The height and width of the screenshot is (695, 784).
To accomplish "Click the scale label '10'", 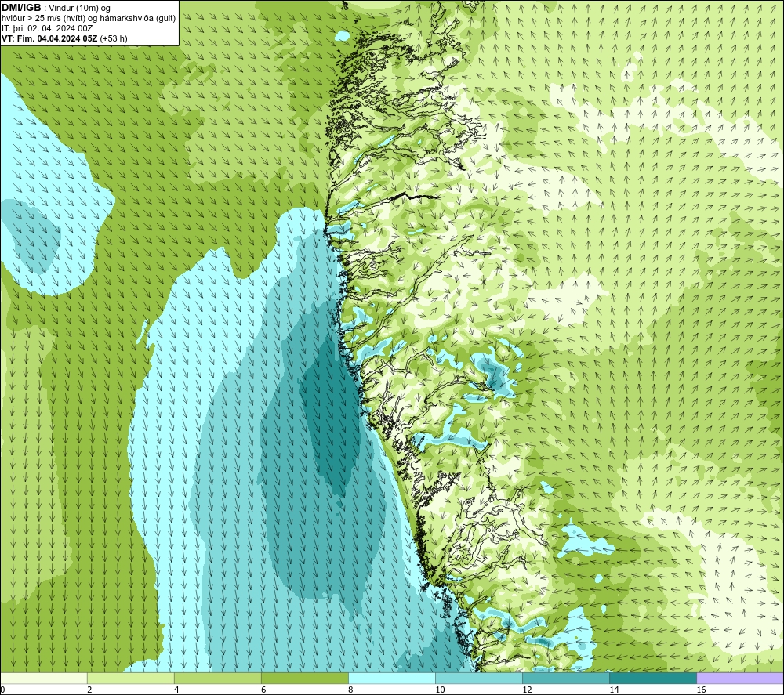I will (x=440, y=690).
